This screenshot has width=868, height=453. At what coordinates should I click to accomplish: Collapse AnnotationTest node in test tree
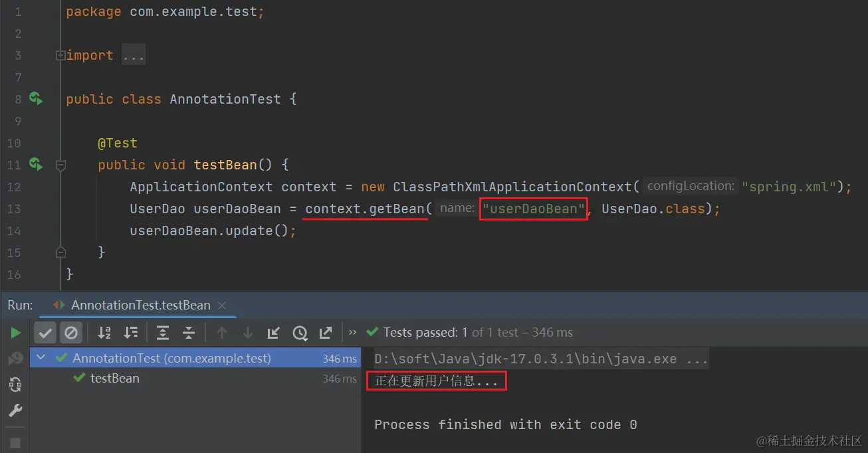(41, 357)
